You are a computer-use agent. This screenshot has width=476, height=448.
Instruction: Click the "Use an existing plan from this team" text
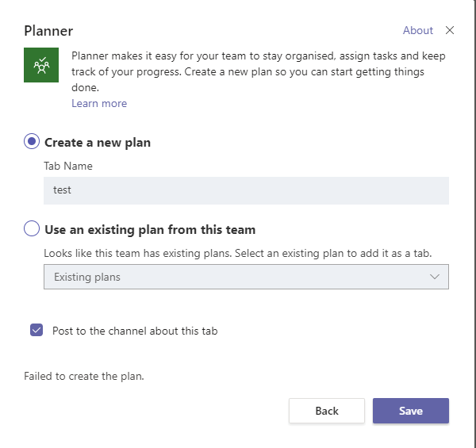tap(150, 230)
